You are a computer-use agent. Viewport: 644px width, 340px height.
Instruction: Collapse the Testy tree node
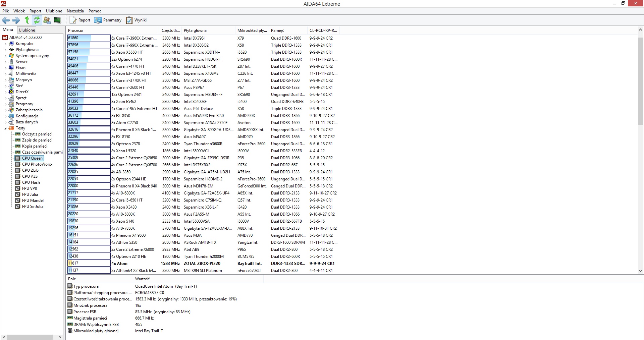click(x=5, y=128)
